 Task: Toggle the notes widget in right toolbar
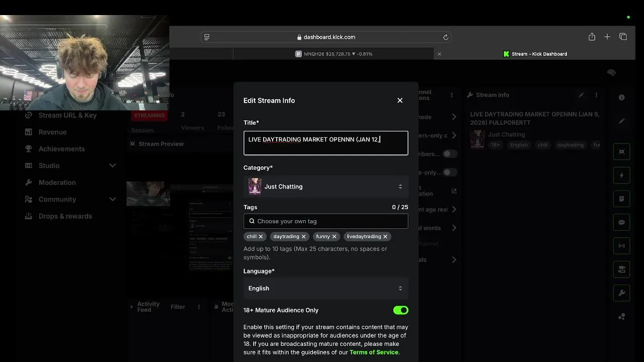click(x=622, y=199)
